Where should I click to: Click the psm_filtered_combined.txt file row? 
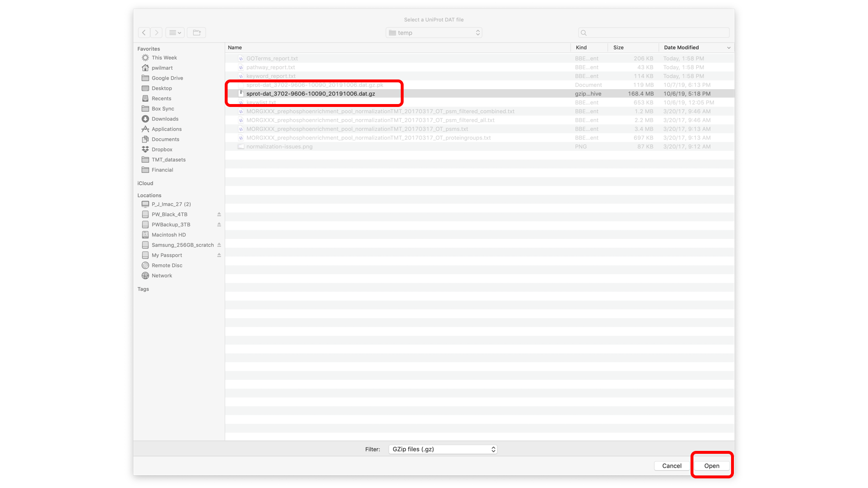[x=480, y=111]
